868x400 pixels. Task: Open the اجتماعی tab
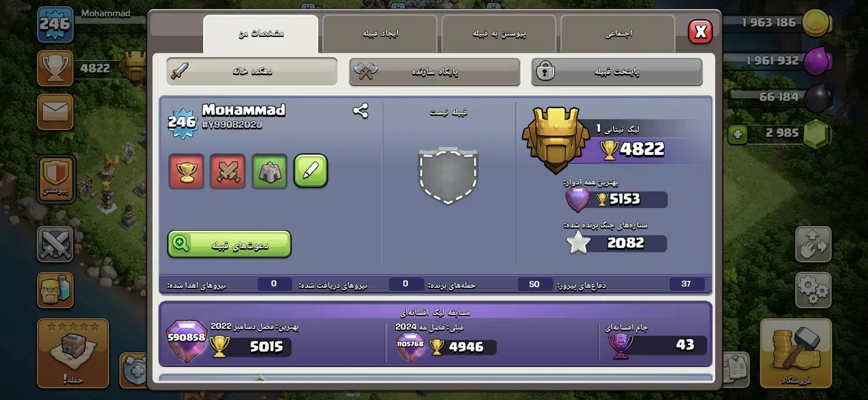tap(618, 34)
